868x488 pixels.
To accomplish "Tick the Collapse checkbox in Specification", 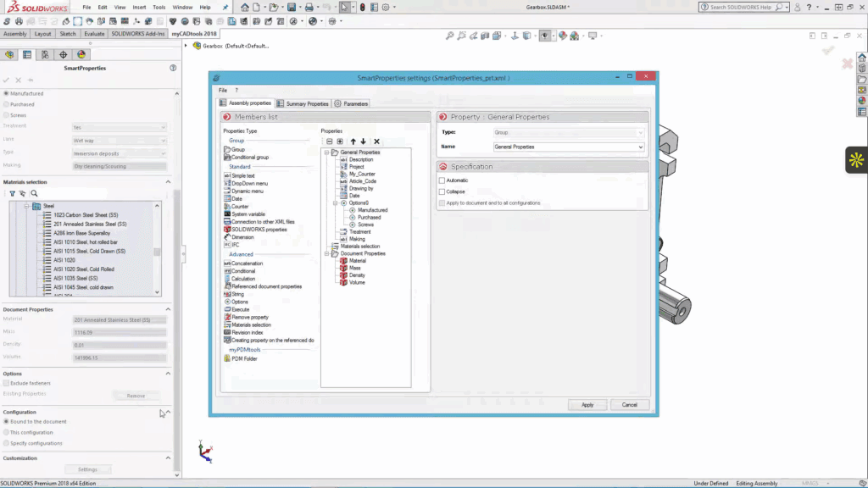I will 442,191.
